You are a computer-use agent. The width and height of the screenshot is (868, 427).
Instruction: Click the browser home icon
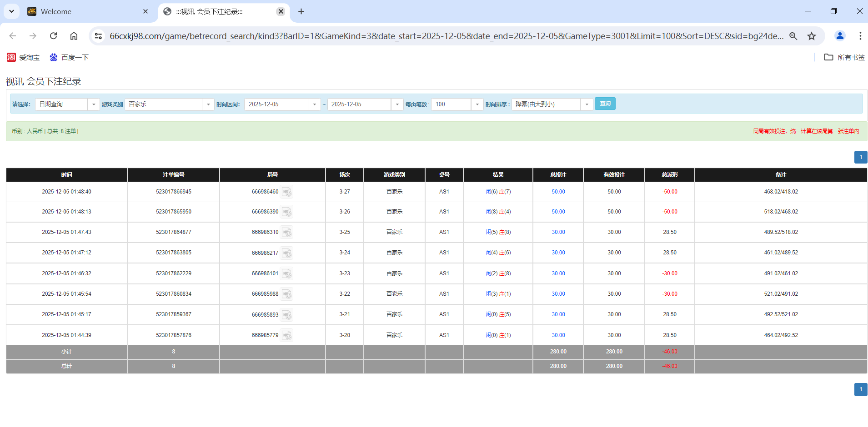point(74,36)
